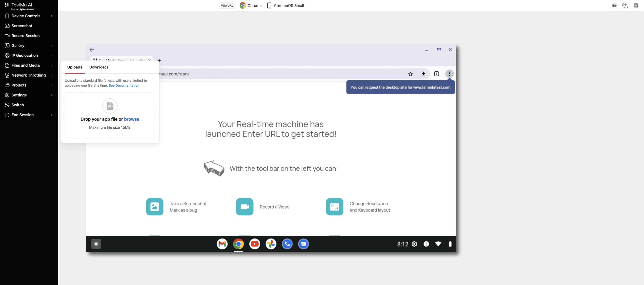The image size is (644, 285).
Task: Click the Switch icon in sidebar
Action: coord(7,105)
